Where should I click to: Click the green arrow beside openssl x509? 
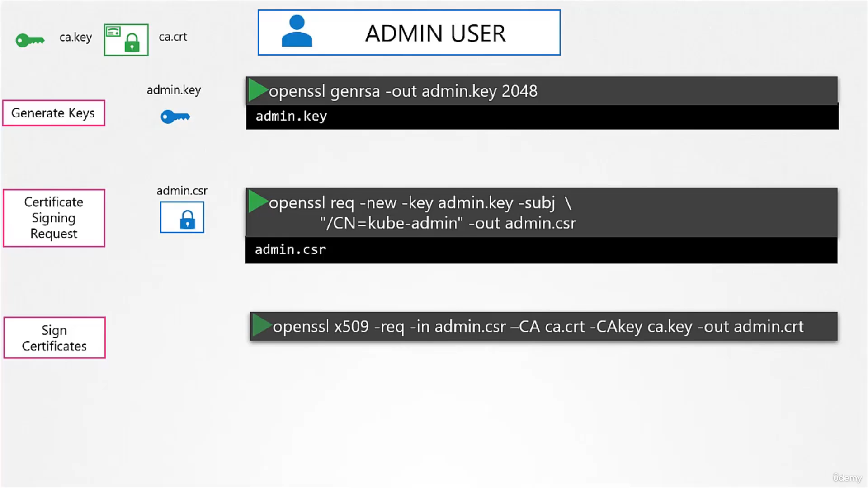pyautogui.click(x=262, y=325)
